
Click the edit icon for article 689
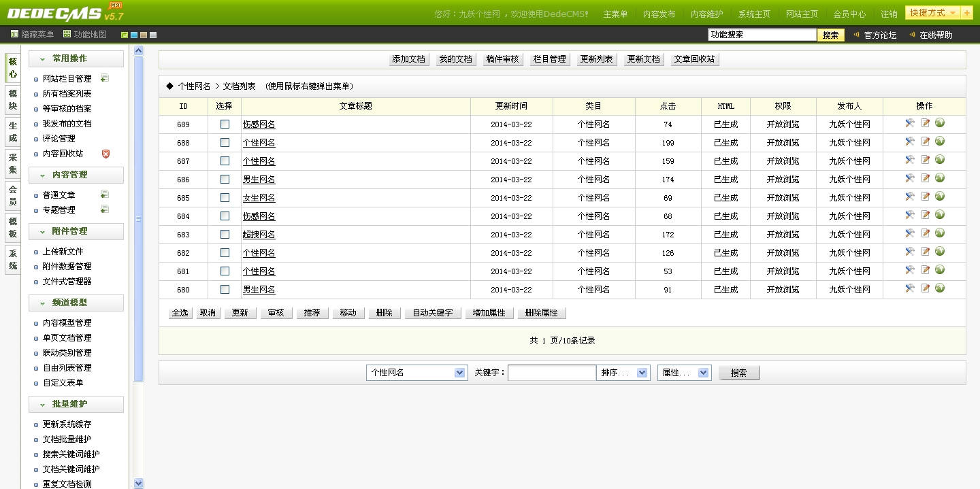(925, 123)
